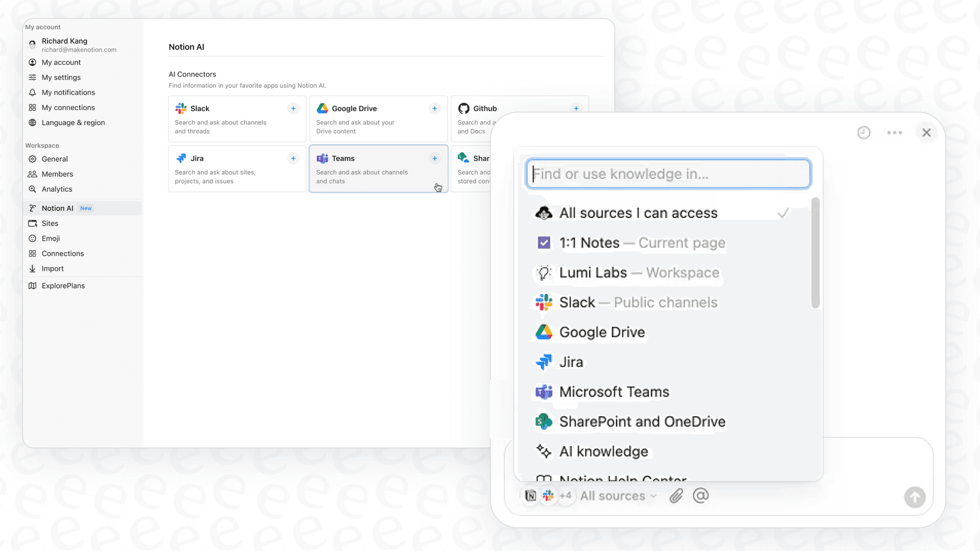Viewport: 980px width, 551px height.
Task: Add the Google Drive connector plus icon
Action: pos(435,108)
